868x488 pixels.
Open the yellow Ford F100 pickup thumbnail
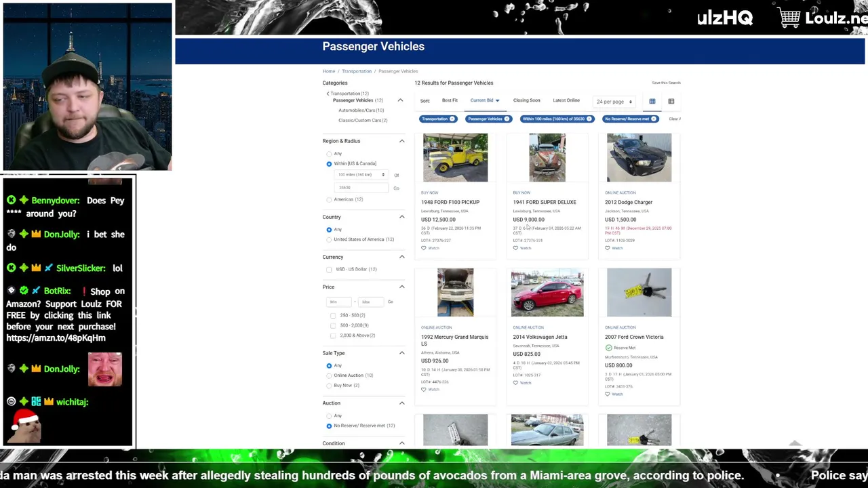coord(455,158)
